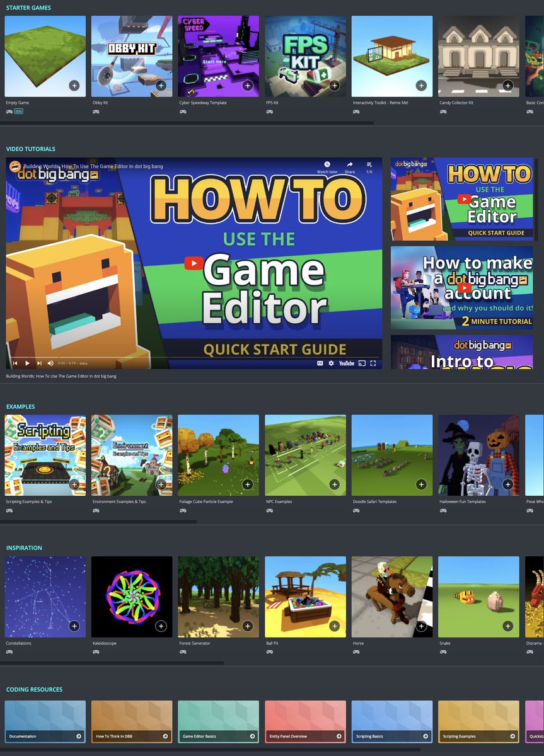Click plus on Candy Collector Kit
The width and height of the screenshot is (544, 756).
point(508,86)
